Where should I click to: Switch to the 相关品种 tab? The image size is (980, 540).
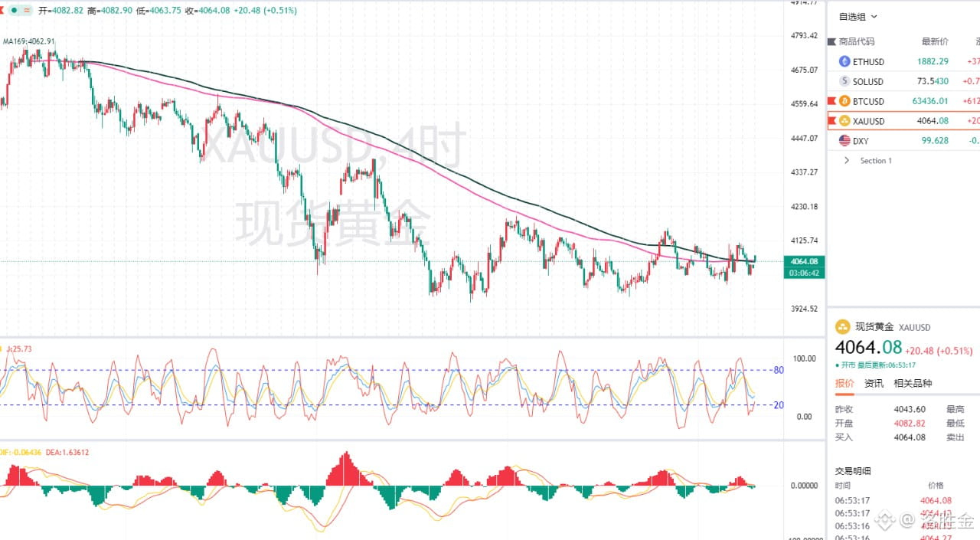(913, 383)
